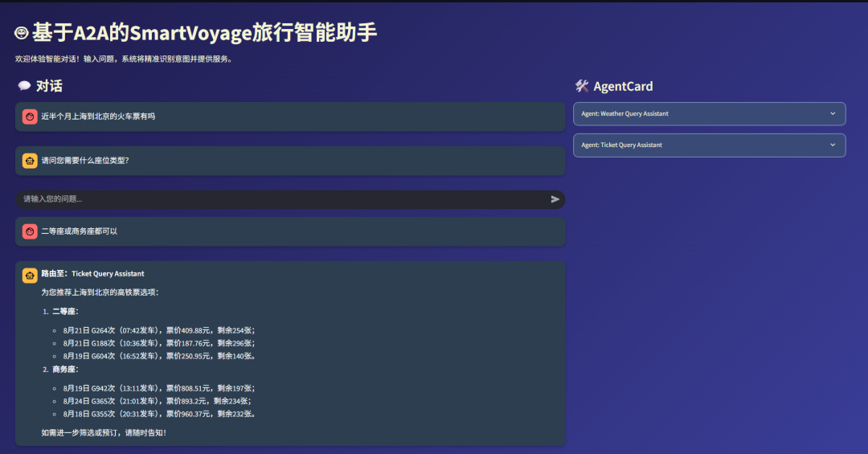Click the welcome subtitle 欢迎体验智能对话
The image size is (868, 454).
124,59
